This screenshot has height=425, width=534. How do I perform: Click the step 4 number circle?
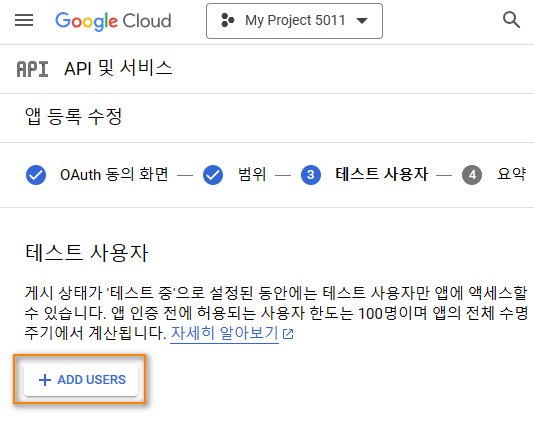coord(472,175)
